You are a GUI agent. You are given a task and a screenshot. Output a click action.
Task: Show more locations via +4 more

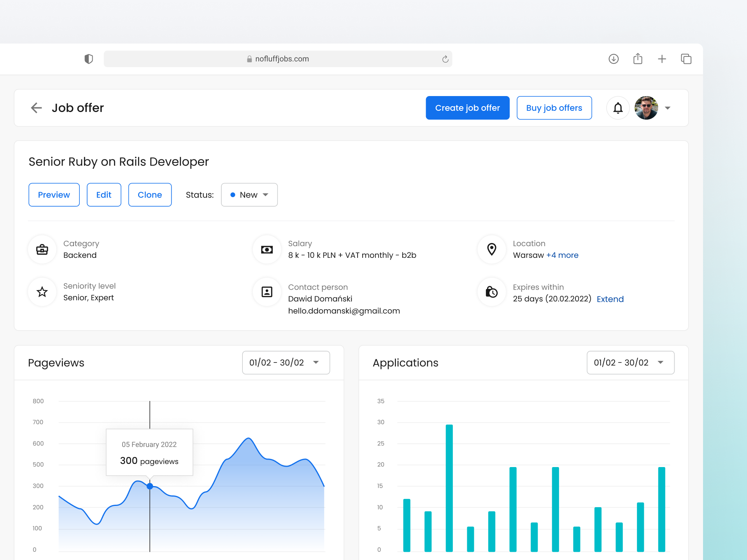[x=563, y=255]
